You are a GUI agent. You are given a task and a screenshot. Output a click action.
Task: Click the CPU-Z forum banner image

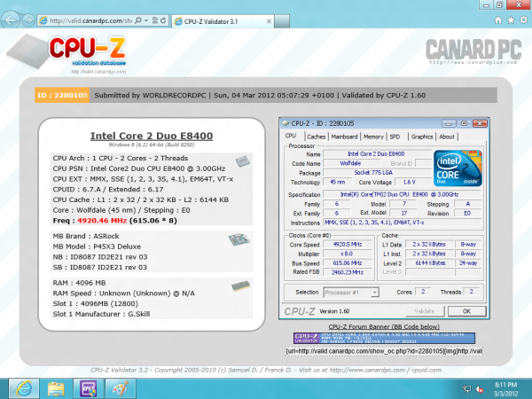(384, 339)
